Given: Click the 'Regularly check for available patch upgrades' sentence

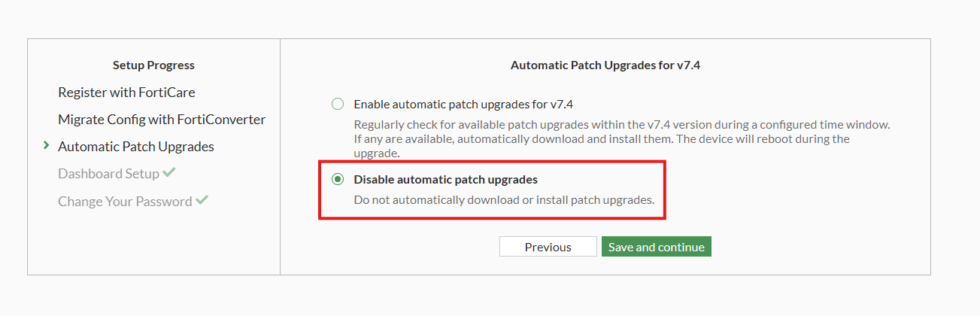Looking at the screenshot, I should (621, 125).
